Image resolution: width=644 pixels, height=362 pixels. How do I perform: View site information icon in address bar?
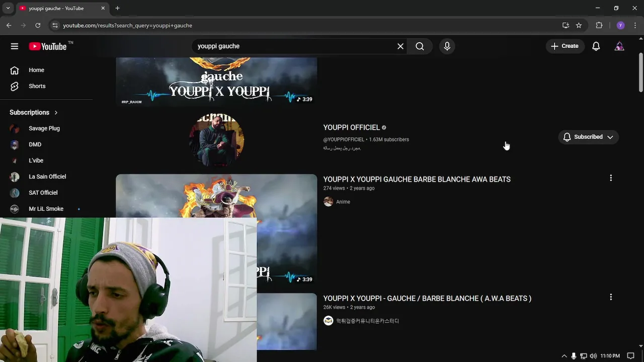pos(55,25)
